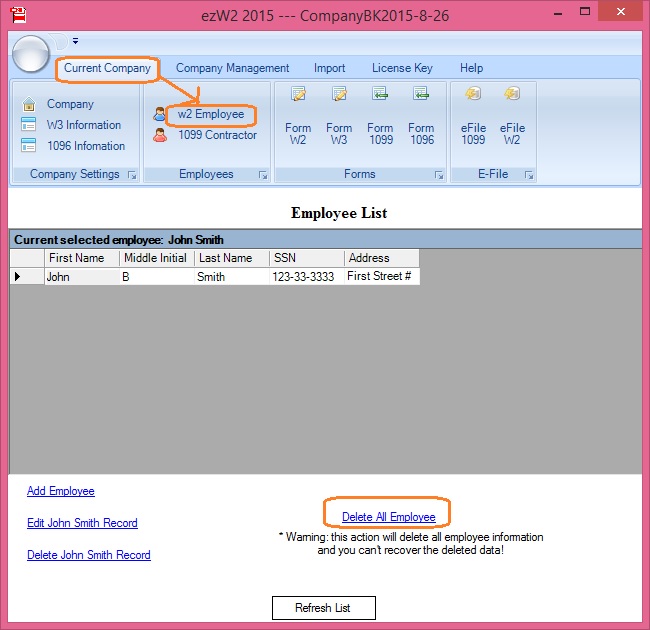Open quick access toolbar dropdown arrow
Viewport: 650px width, 630px height.
tap(75, 42)
